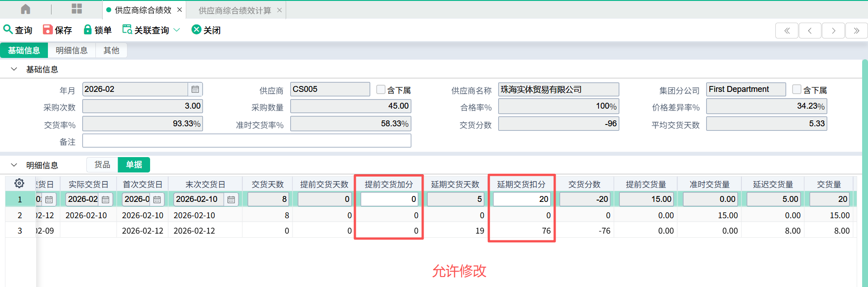Click the 关闭 button in toolbar
Image resolution: width=868 pixels, height=287 pixels.
point(206,30)
